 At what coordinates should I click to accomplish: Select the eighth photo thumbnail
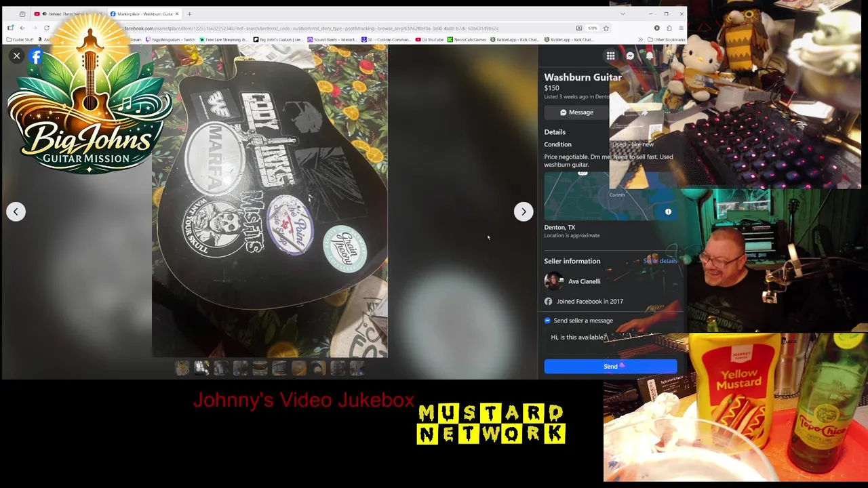click(x=318, y=368)
